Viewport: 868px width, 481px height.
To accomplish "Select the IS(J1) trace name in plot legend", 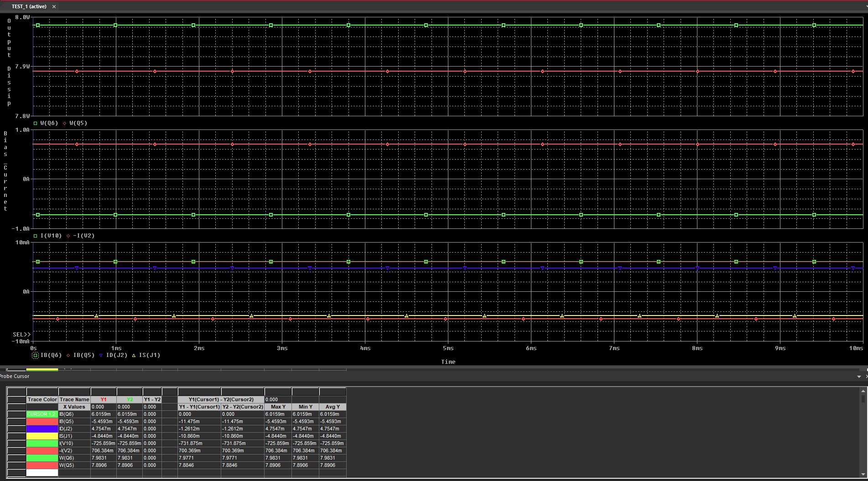I will pos(150,355).
